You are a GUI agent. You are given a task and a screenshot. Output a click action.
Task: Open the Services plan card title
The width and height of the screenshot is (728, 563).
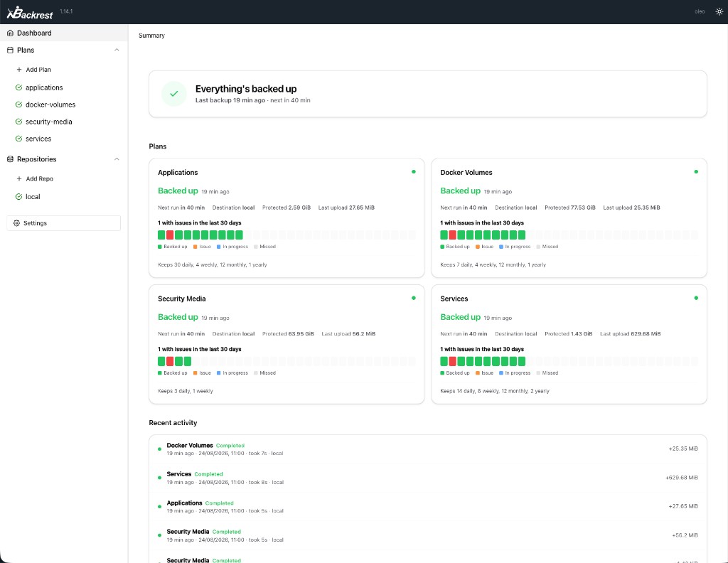pos(454,299)
